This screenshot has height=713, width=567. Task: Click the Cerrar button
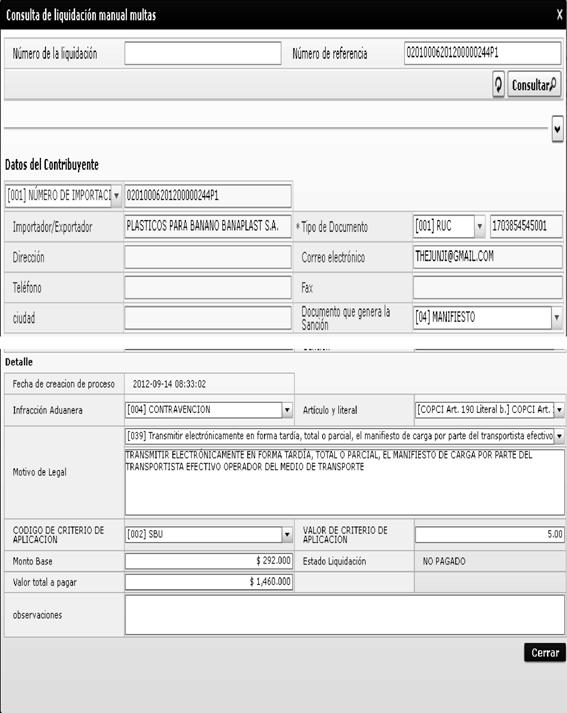pyautogui.click(x=545, y=653)
